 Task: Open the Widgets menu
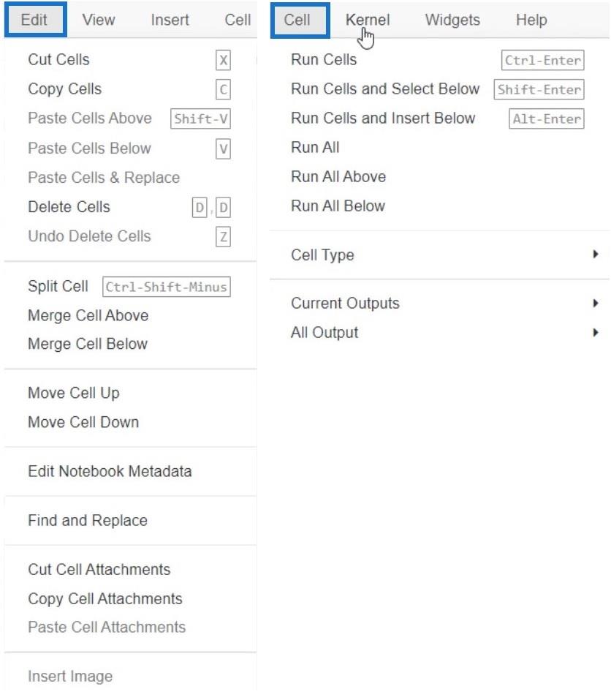pos(452,20)
